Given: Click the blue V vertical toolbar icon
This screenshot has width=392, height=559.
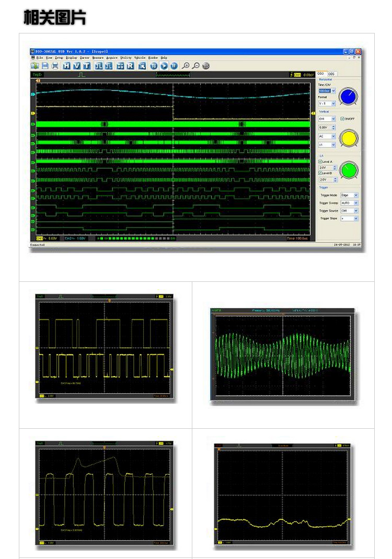Looking at the screenshot, I should [76, 66].
